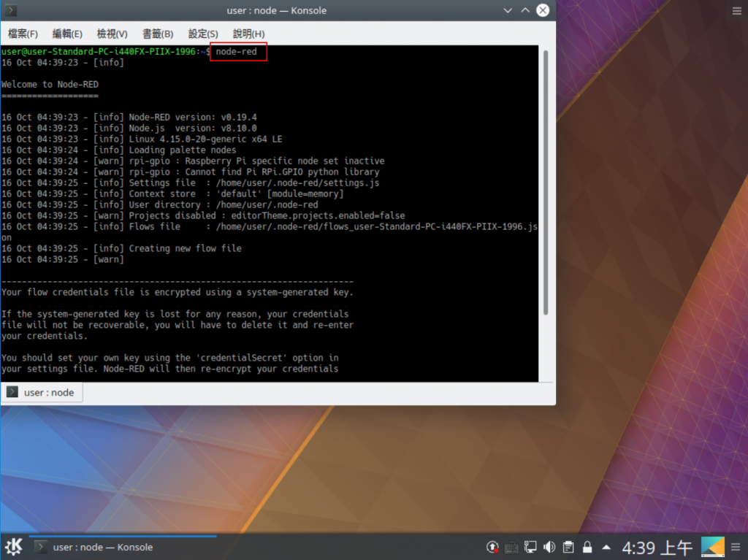This screenshot has height=560, width=748.
Task: Click the 'Your flow credentials file is encrypted' line
Action: tap(177, 292)
